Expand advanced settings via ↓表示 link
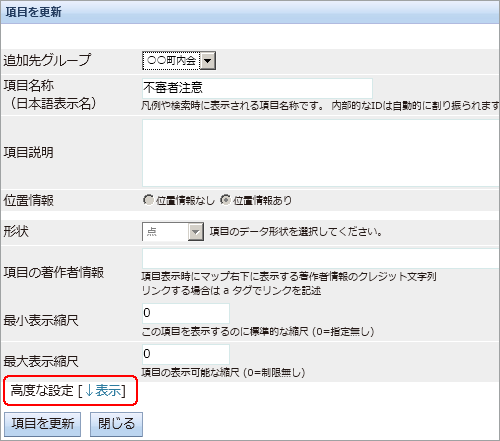 (x=103, y=391)
